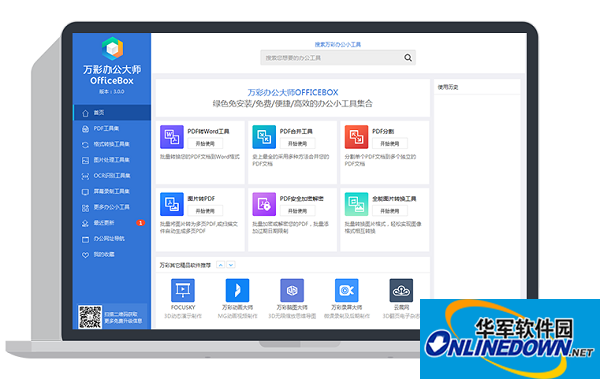
Task: Click the version text 版本：3.0.0
Action: [112, 92]
